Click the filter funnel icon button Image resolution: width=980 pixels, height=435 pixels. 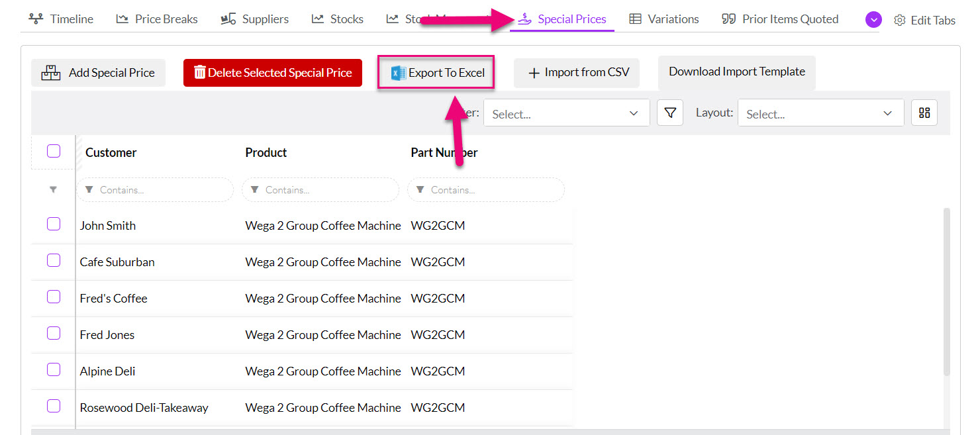(669, 113)
